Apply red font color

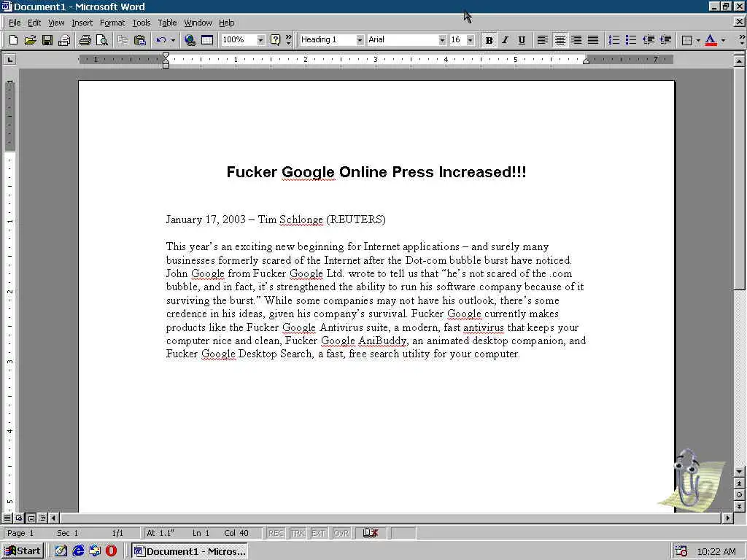[711, 40]
